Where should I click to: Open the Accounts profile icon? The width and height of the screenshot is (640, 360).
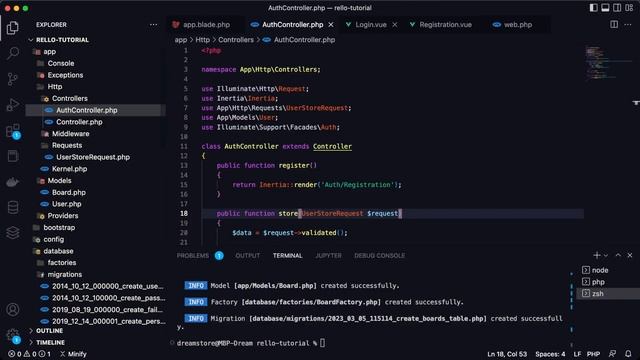13,309
